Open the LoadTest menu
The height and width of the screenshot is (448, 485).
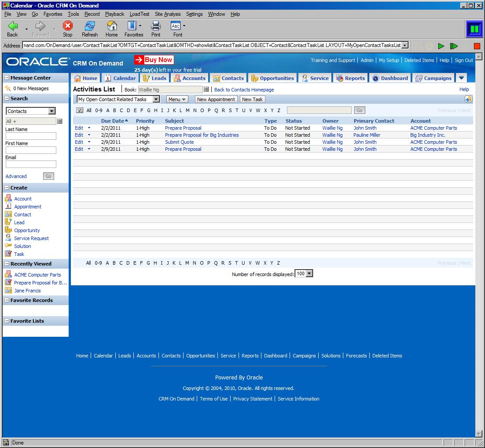tap(139, 14)
